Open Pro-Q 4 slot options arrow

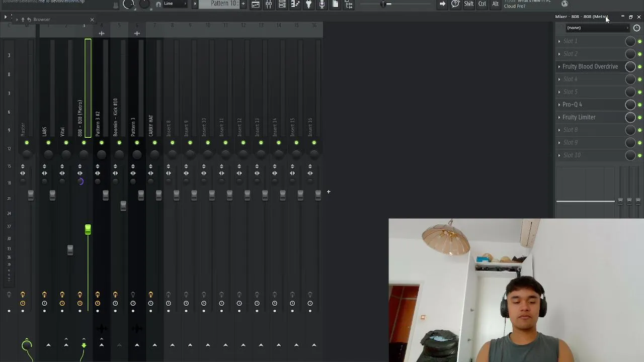[x=559, y=105]
